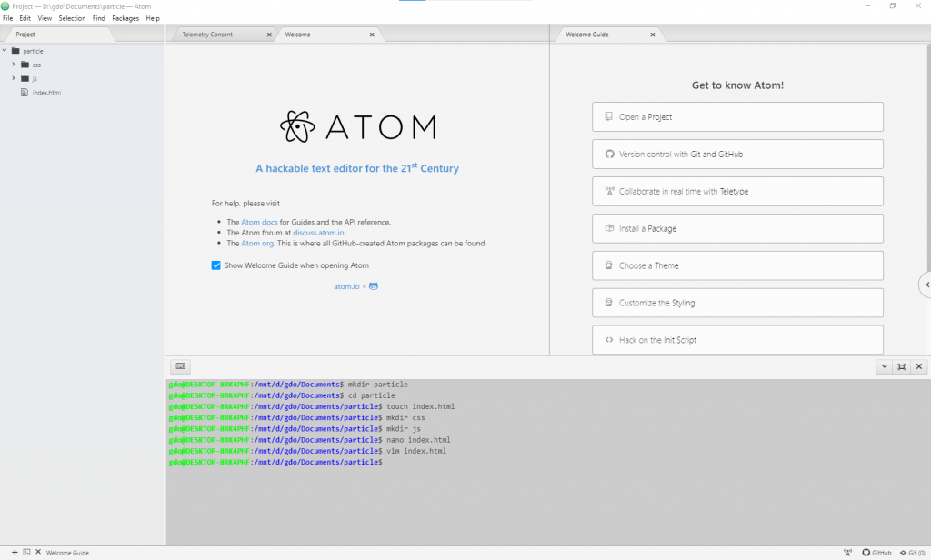Screen dimensions: 931x560
Task: Close the Telemetry Consent tab
Action: pos(269,35)
